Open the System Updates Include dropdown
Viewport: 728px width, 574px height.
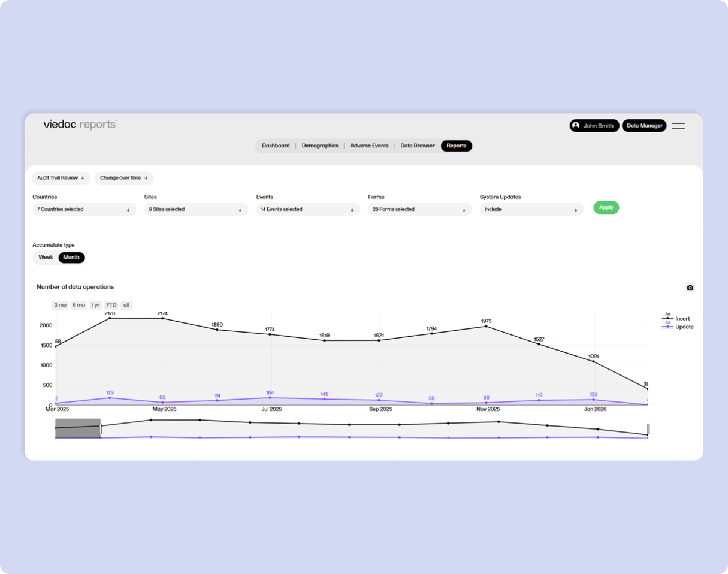coord(531,209)
